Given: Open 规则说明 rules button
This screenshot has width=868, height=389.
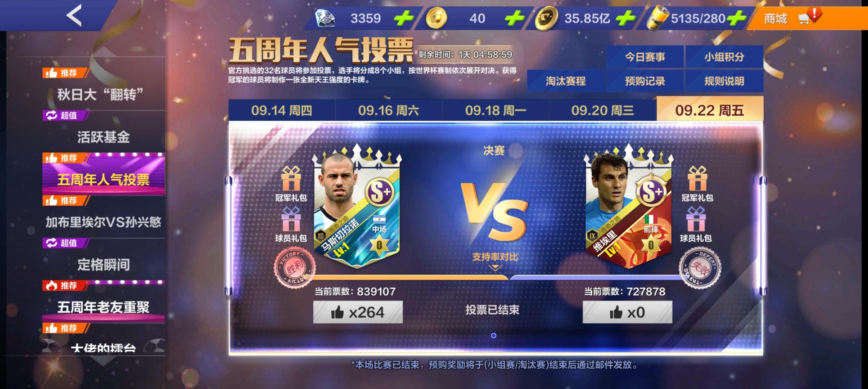Looking at the screenshot, I should pos(724,81).
